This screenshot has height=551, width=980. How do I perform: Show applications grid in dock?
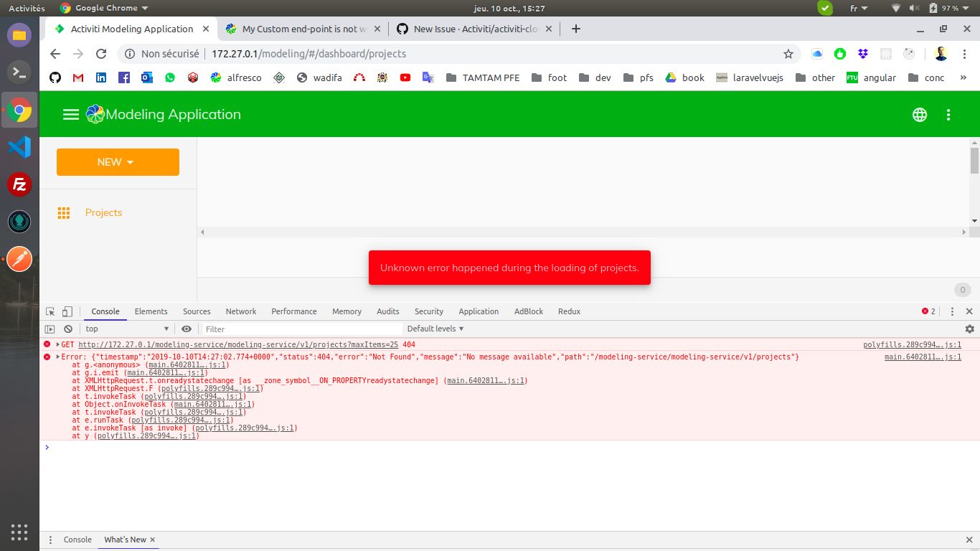tap(19, 532)
